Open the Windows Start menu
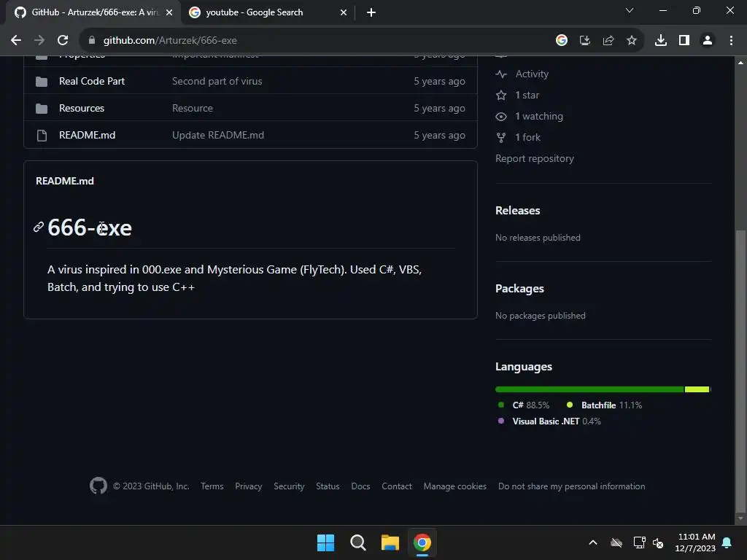 click(326, 542)
